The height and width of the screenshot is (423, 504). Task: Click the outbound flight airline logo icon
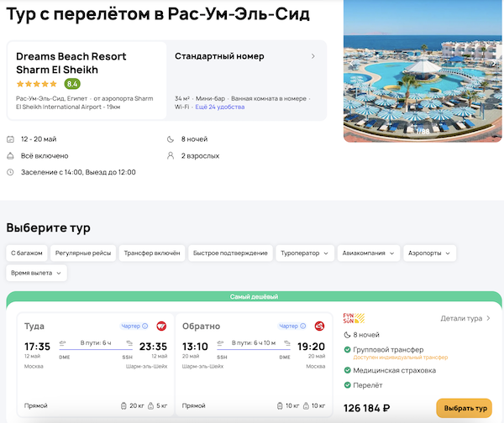[162, 326]
